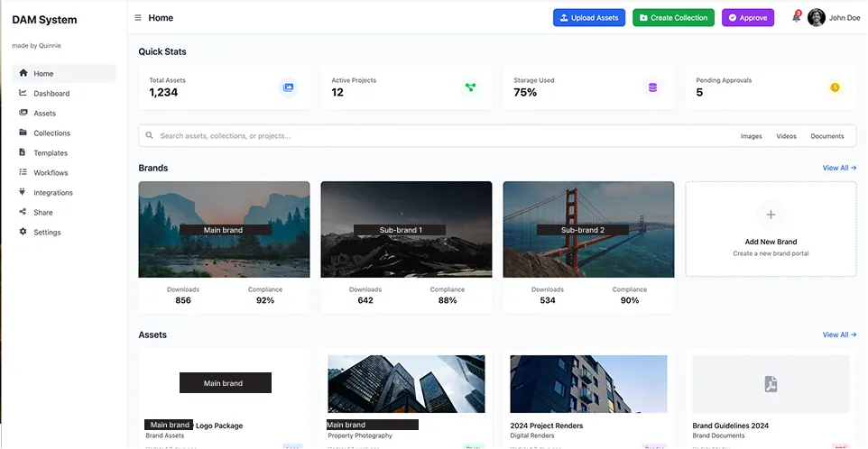Click the Home house icon in sidebar
Image resolution: width=868 pixels, height=449 pixels.
[23, 73]
